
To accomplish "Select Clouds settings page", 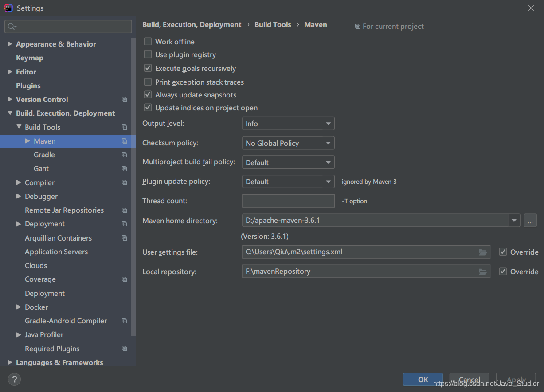I will click(x=36, y=265).
